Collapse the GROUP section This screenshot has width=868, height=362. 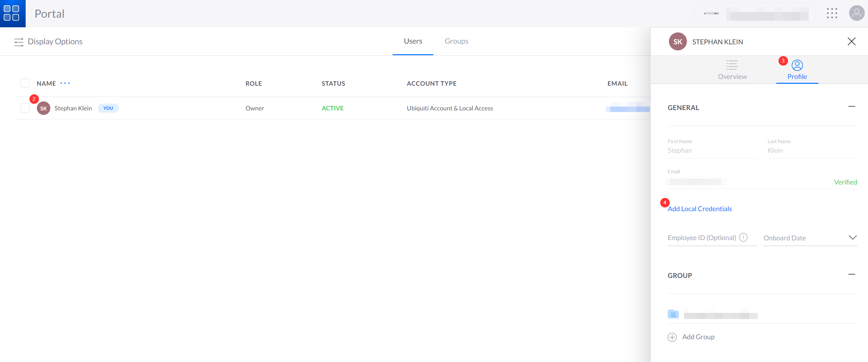coord(851,274)
